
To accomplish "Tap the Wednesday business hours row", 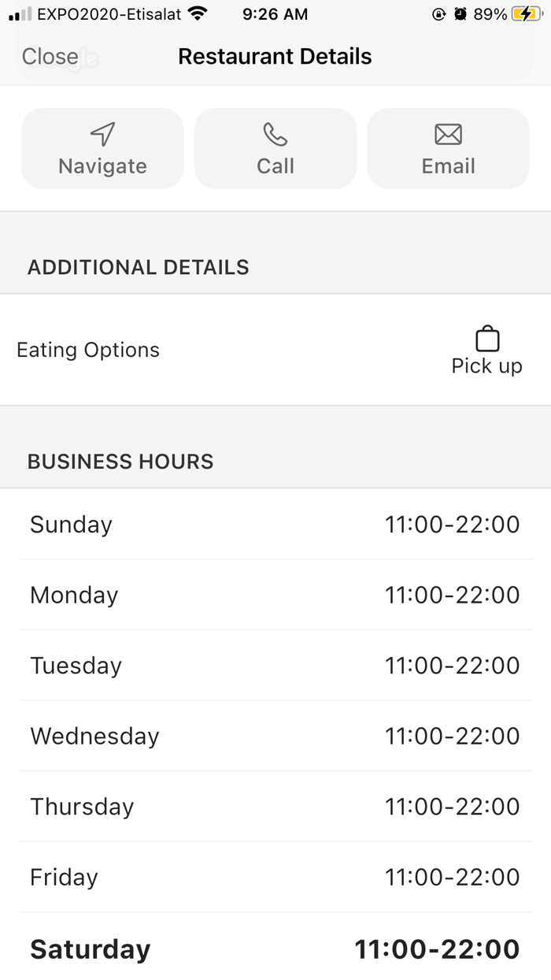I will click(x=275, y=736).
